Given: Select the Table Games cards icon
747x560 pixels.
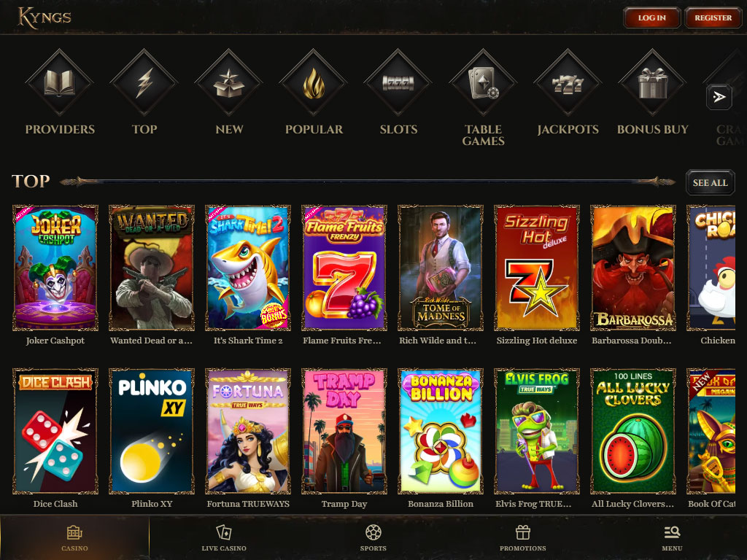Looking at the screenshot, I should coord(483,83).
